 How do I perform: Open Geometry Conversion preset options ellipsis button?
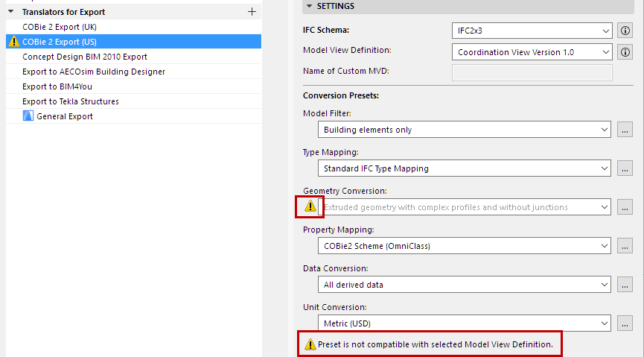(625, 207)
